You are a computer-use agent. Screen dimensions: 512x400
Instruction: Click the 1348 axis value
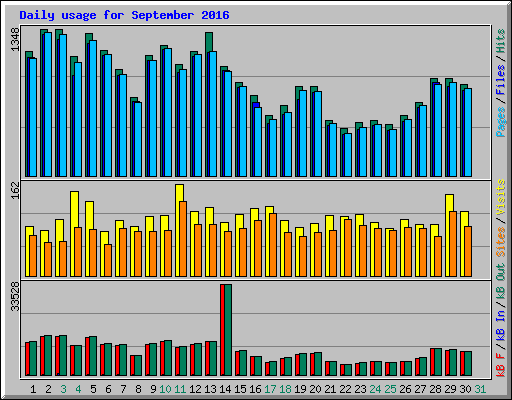point(15,40)
